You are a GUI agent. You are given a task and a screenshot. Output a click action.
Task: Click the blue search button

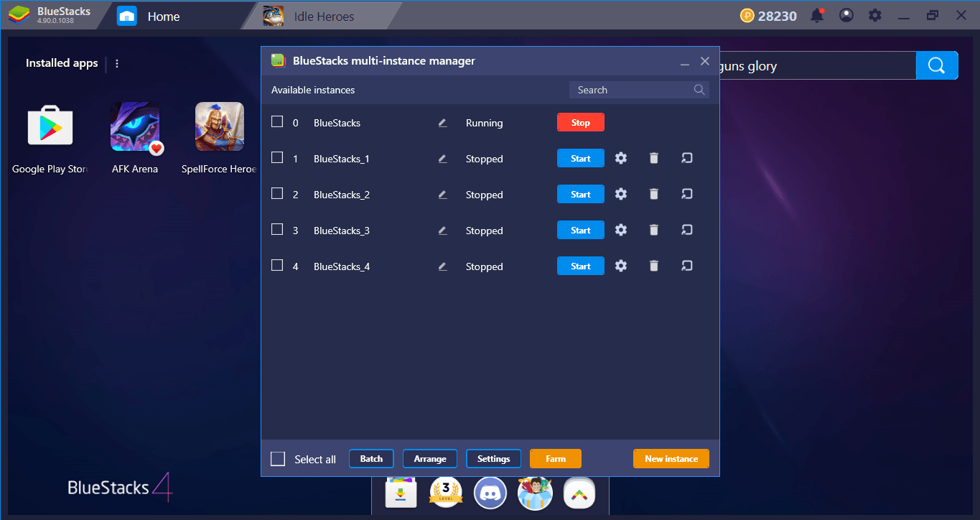pyautogui.click(x=937, y=65)
